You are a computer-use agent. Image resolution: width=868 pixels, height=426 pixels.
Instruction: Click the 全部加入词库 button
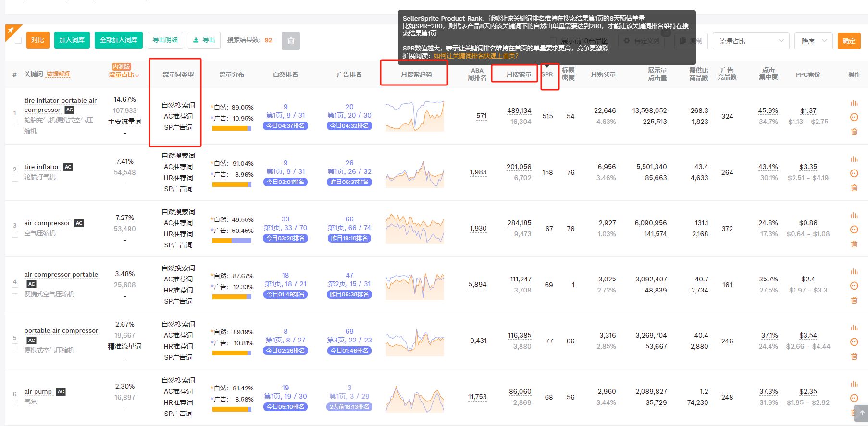(119, 40)
